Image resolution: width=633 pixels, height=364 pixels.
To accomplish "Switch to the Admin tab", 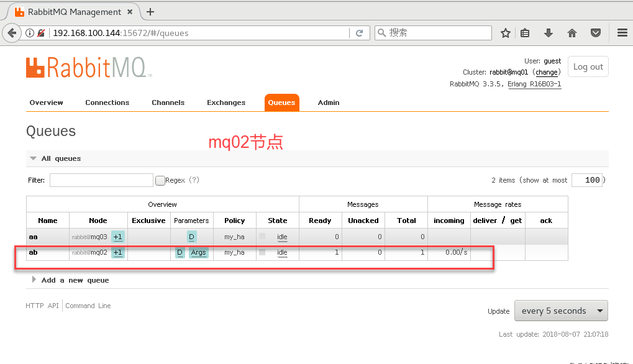I will click(x=329, y=102).
